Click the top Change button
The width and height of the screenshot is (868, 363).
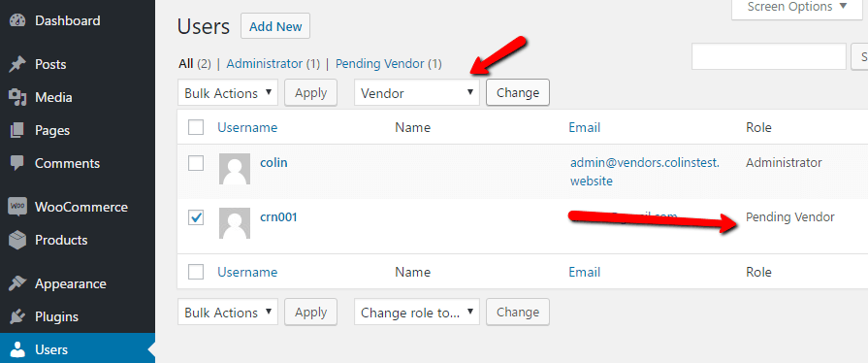(518, 92)
